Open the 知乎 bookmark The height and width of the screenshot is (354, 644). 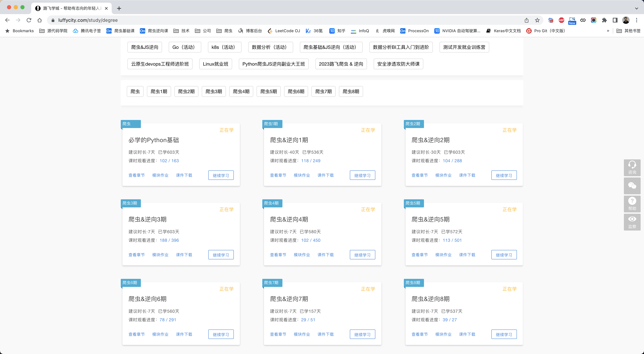(337, 31)
